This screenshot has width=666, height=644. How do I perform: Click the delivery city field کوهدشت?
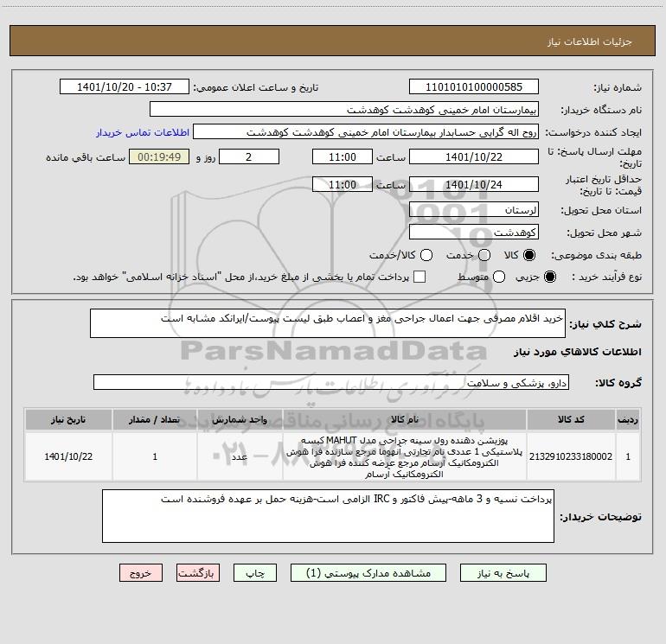(x=474, y=233)
